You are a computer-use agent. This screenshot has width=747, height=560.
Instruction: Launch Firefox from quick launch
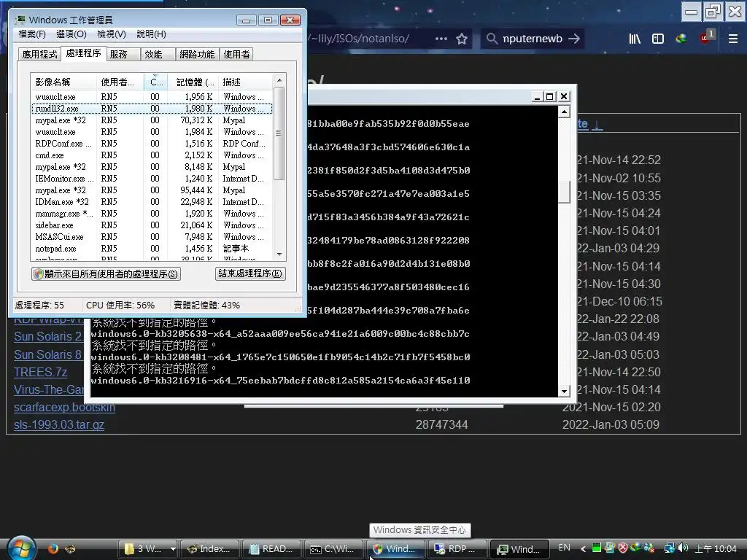click(x=53, y=548)
